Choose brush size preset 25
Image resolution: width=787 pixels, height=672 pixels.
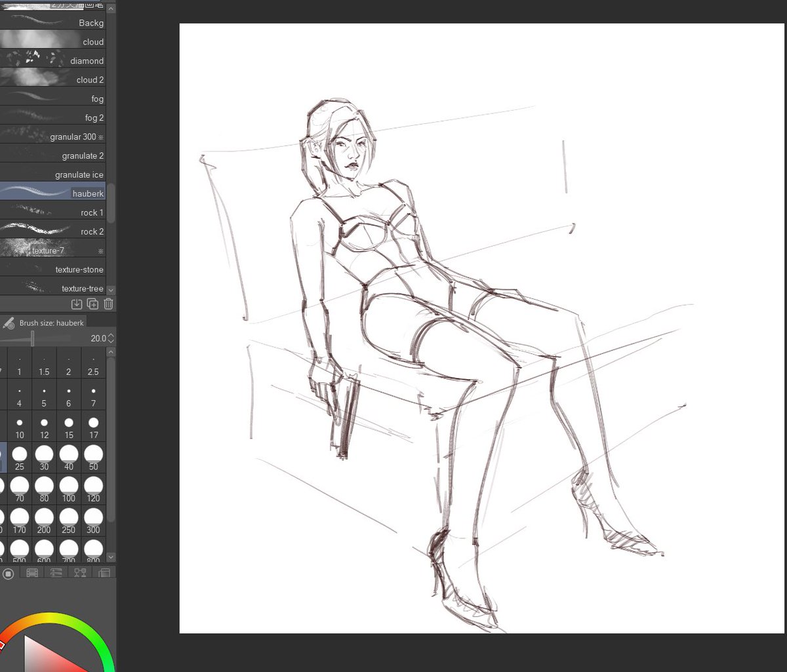coord(19,459)
